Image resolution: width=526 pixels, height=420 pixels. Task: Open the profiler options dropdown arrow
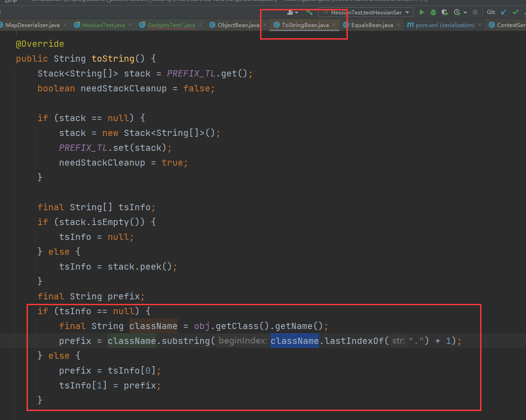(x=465, y=13)
